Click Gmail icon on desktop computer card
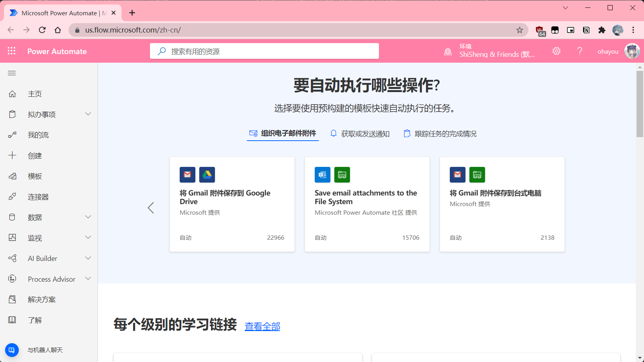 tap(458, 175)
